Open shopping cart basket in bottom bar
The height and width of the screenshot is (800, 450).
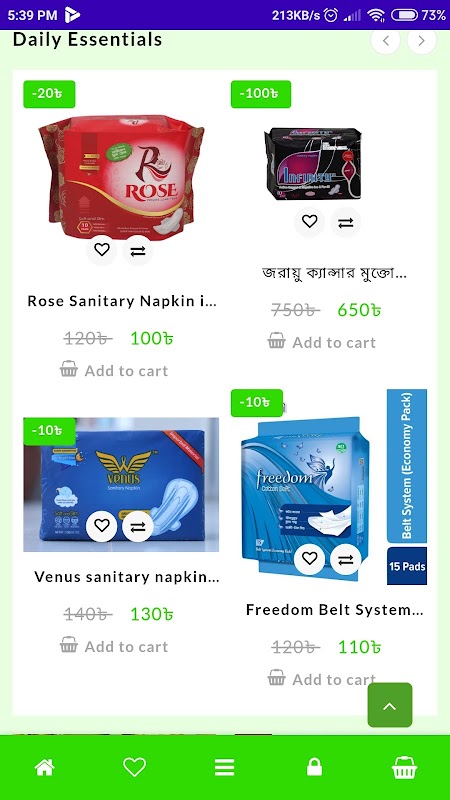tap(404, 767)
